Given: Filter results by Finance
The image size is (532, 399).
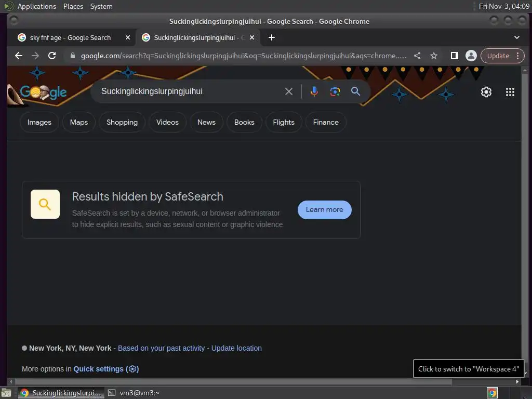Looking at the screenshot, I should [326, 122].
